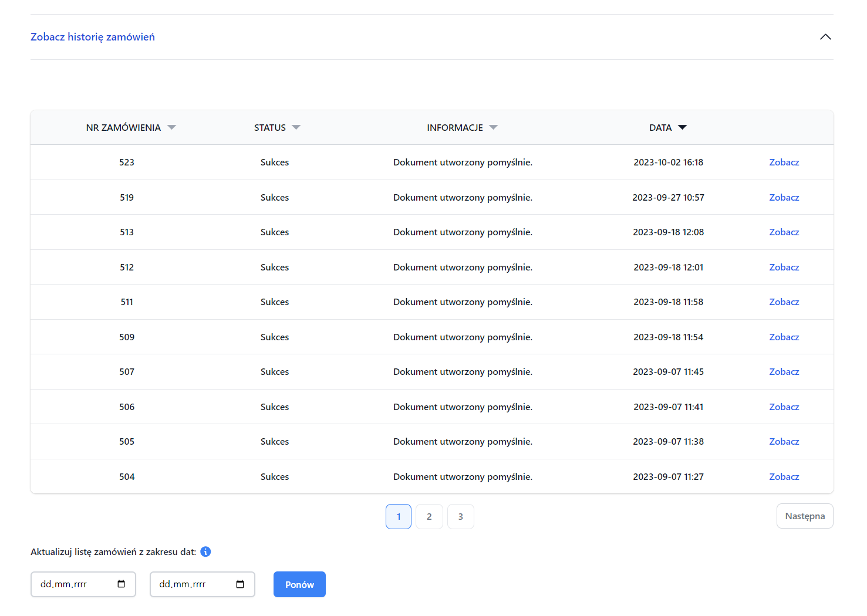The height and width of the screenshot is (616, 867).
Task: Click the Ponów button
Action: (299, 584)
